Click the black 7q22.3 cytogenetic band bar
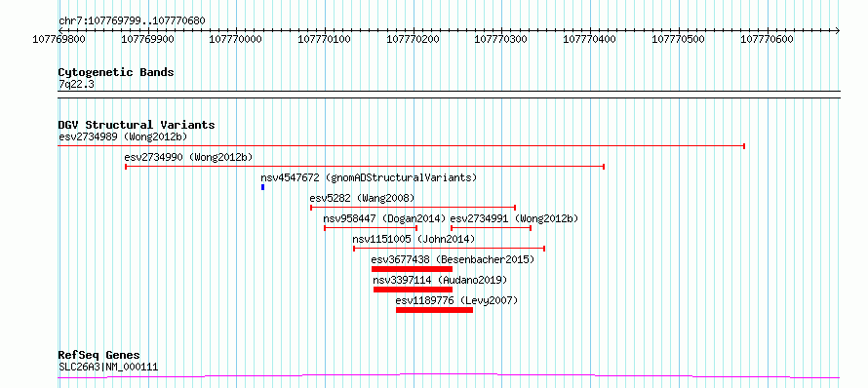Screen dimensions: 868x388 [x=449, y=95]
